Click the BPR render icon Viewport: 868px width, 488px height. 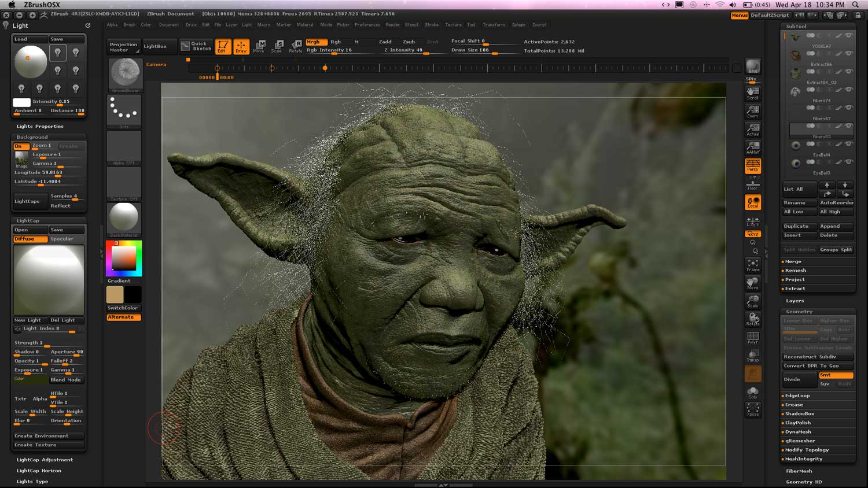[753, 66]
